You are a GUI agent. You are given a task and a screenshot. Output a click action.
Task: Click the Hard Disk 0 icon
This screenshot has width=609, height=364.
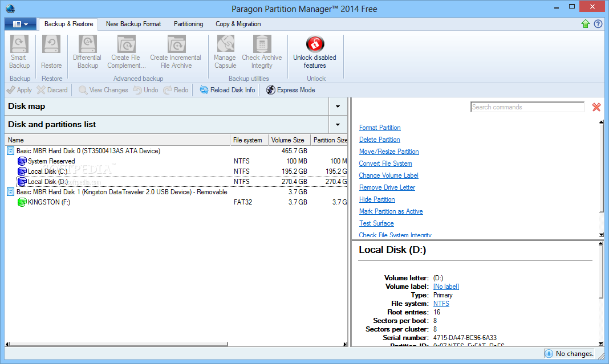11,151
